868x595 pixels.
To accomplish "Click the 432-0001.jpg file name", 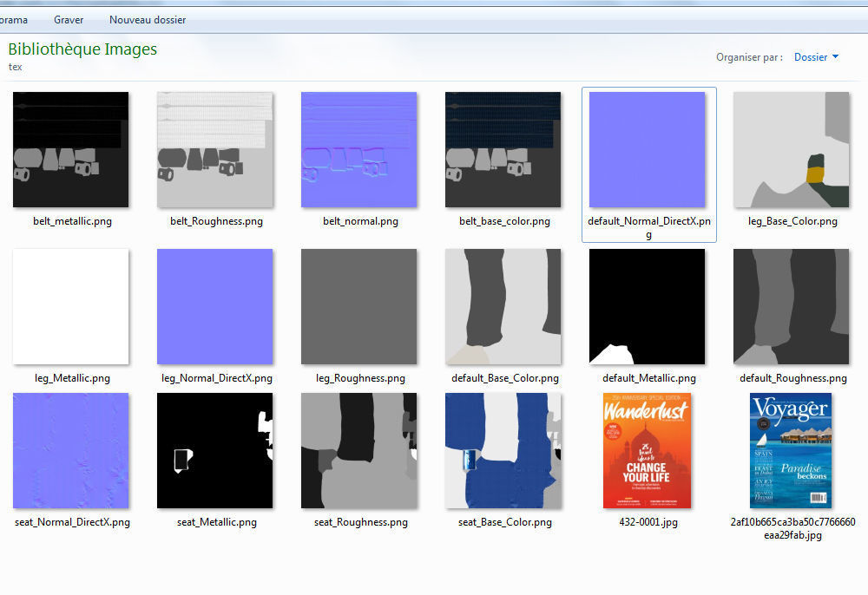I will pyautogui.click(x=648, y=522).
